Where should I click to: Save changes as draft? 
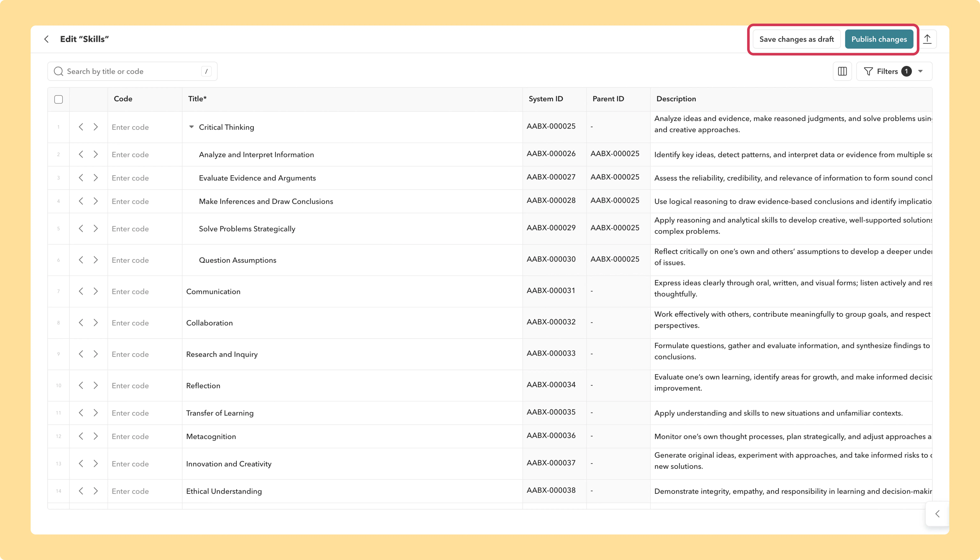pyautogui.click(x=797, y=39)
